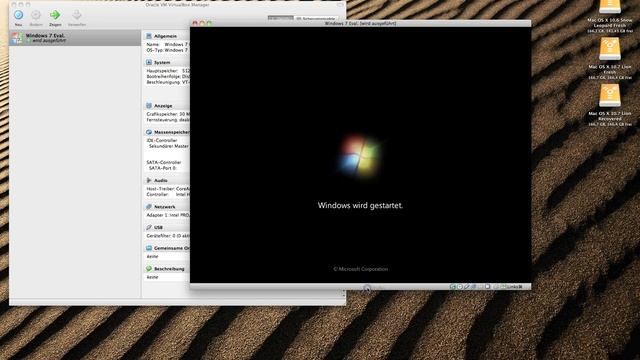
Task: Click 'keine' under Beschreibung
Action: click(x=152, y=277)
